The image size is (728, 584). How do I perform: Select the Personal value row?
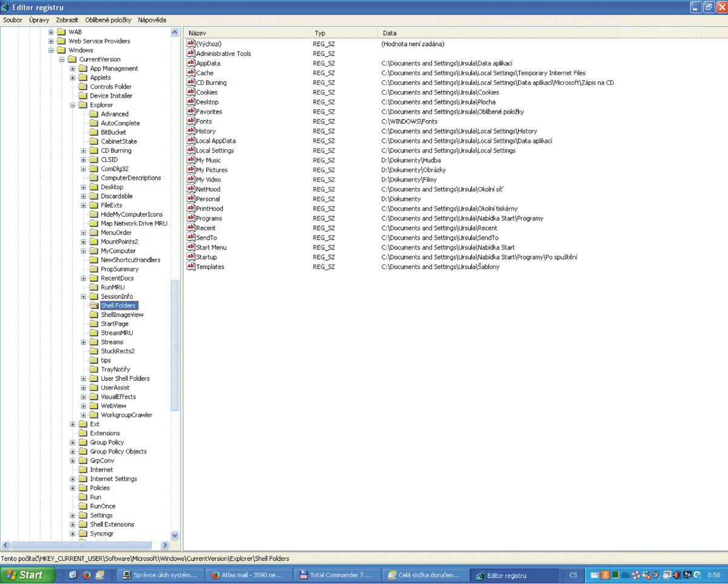[x=208, y=199]
